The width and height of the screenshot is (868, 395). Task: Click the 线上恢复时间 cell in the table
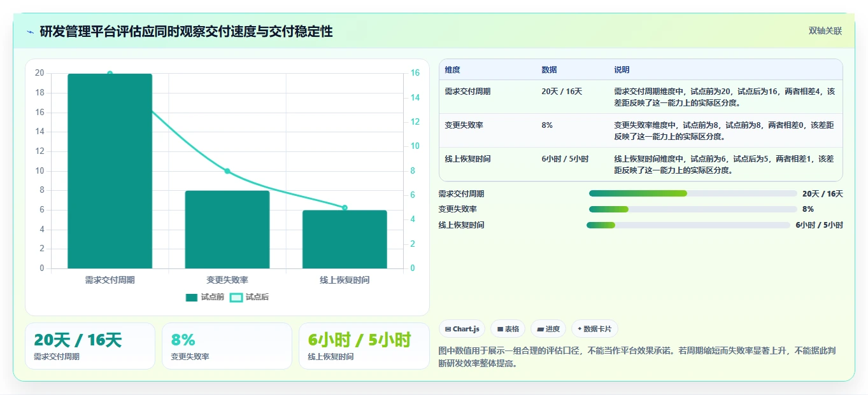point(467,159)
